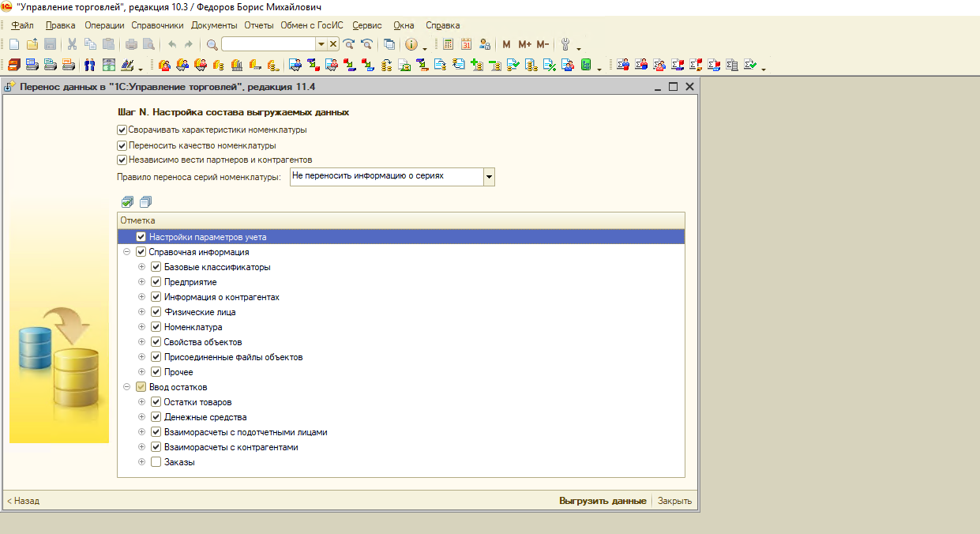Click the M memory button

pyautogui.click(x=506, y=44)
